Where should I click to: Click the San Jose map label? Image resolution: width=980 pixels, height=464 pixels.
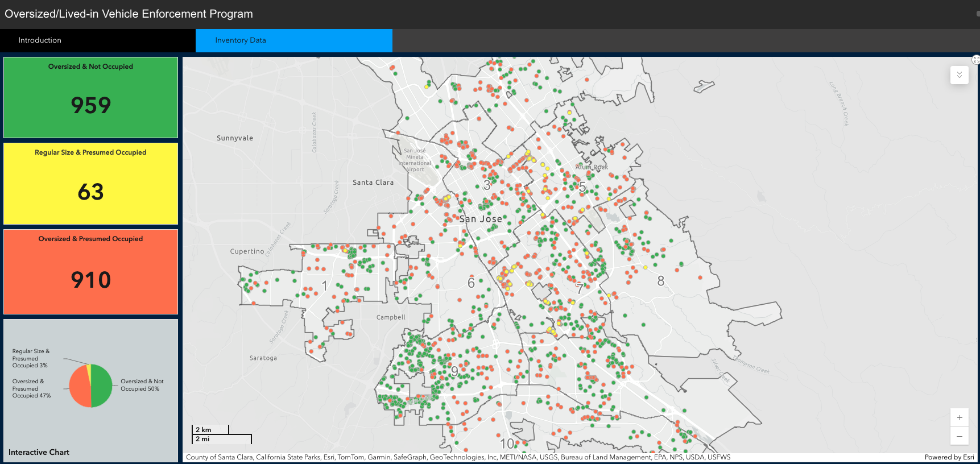coord(481,219)
